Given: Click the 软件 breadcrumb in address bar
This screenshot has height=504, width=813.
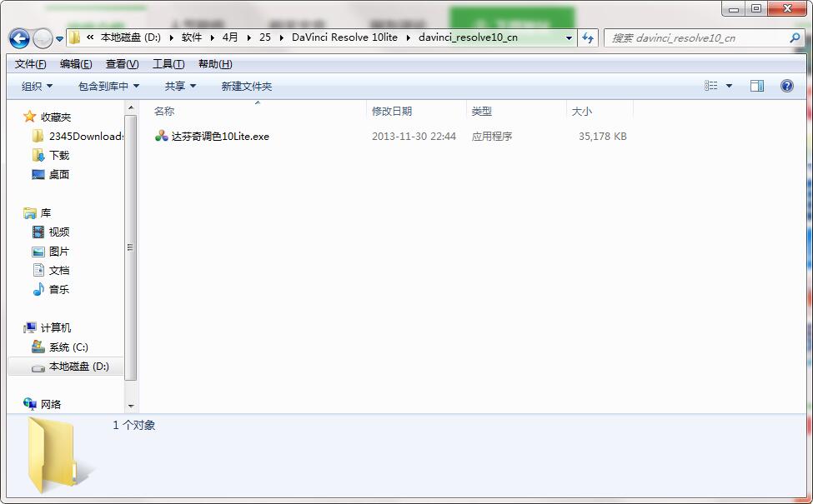Looking at the screenshot, I should point(192,37).
